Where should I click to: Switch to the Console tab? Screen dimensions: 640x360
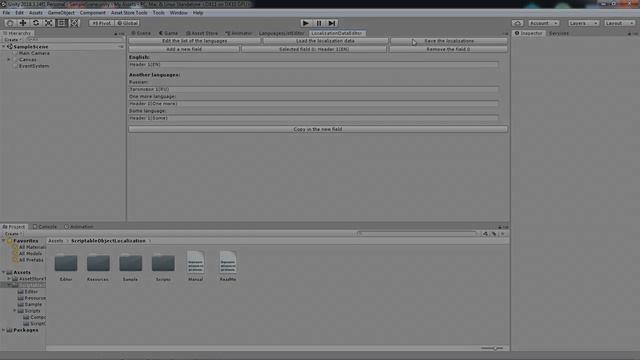pos(45,227)
